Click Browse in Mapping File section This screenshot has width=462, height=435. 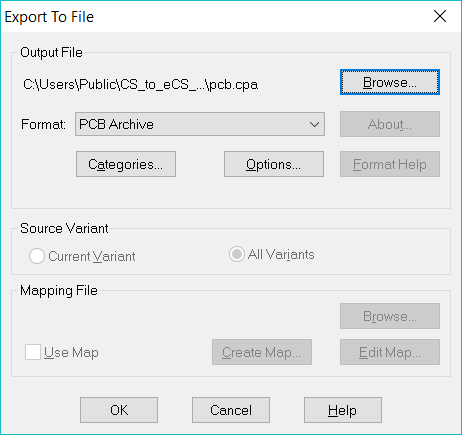[390, 316]
